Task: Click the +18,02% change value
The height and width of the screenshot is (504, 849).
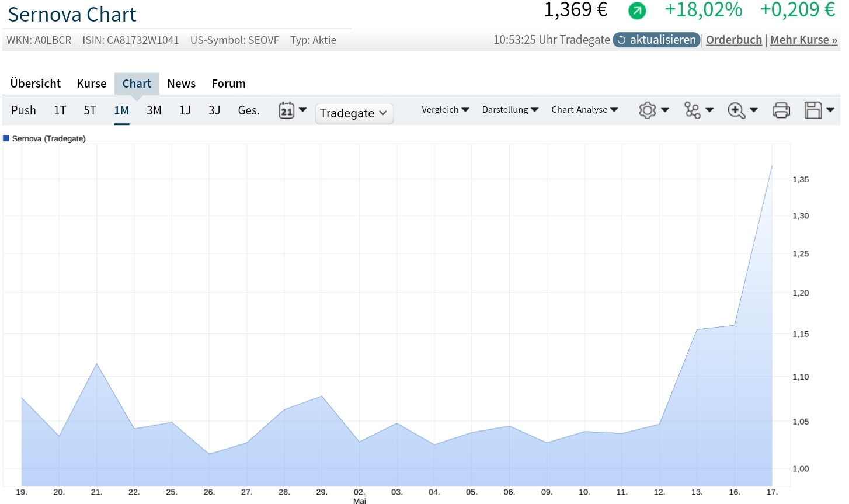Action: pos(704,10)
